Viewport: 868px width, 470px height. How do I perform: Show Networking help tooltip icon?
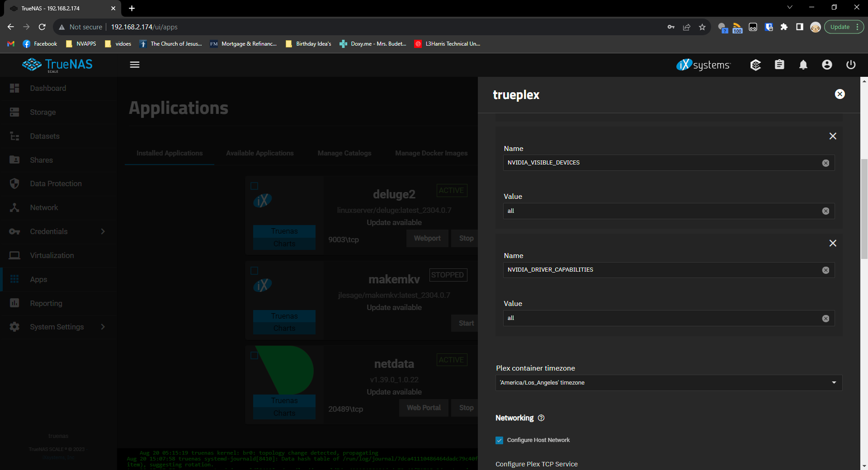click(x=541, y=418)
